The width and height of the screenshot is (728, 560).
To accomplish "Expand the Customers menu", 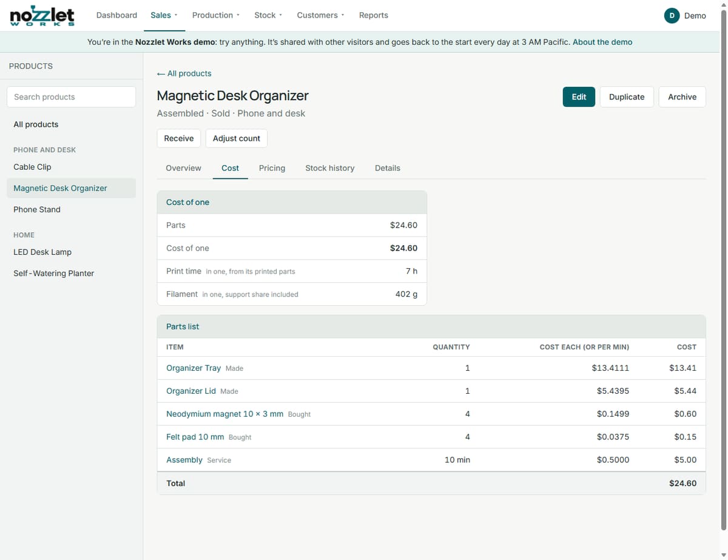I will pos(320,15).
